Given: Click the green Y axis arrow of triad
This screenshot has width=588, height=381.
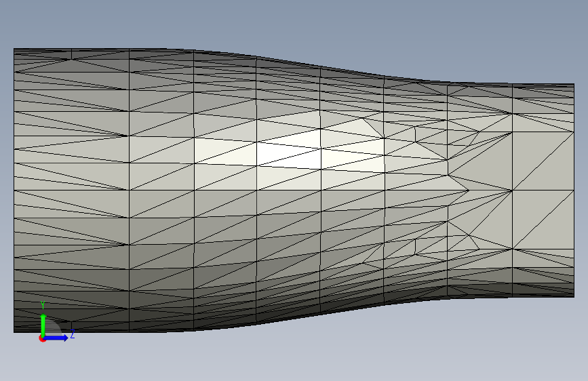Looking at the screenshot, I should click(43, 324).
